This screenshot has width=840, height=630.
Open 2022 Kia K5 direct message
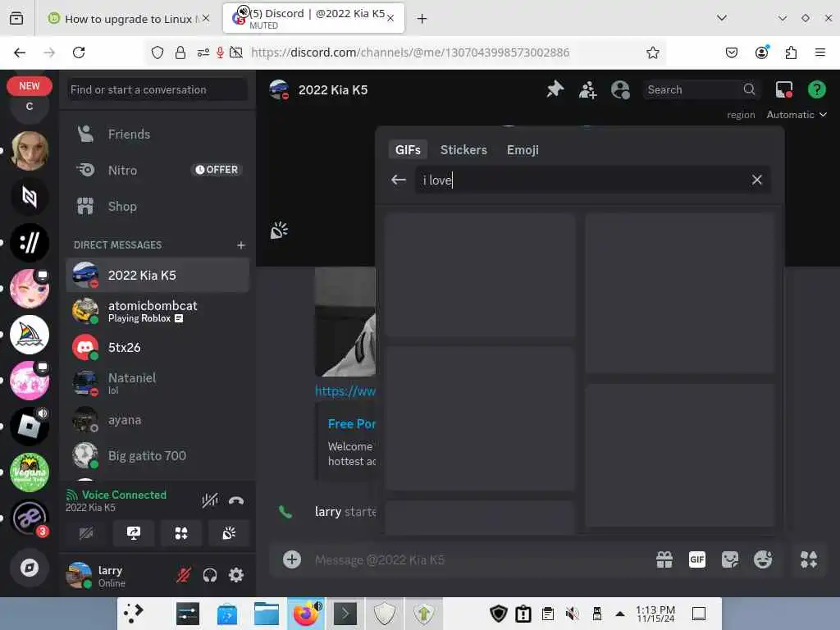[157, 275]
